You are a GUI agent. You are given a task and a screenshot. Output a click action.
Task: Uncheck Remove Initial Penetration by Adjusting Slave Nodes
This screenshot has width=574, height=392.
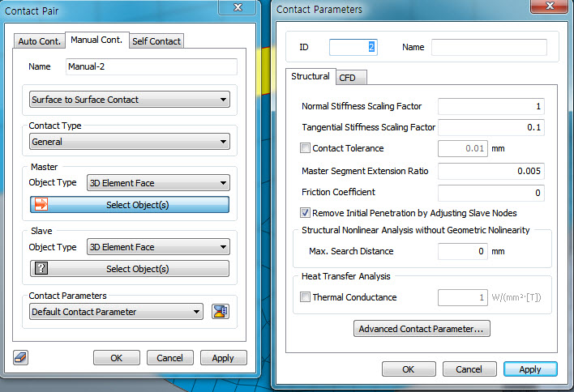pyautogui.click(x=305, y=213)
